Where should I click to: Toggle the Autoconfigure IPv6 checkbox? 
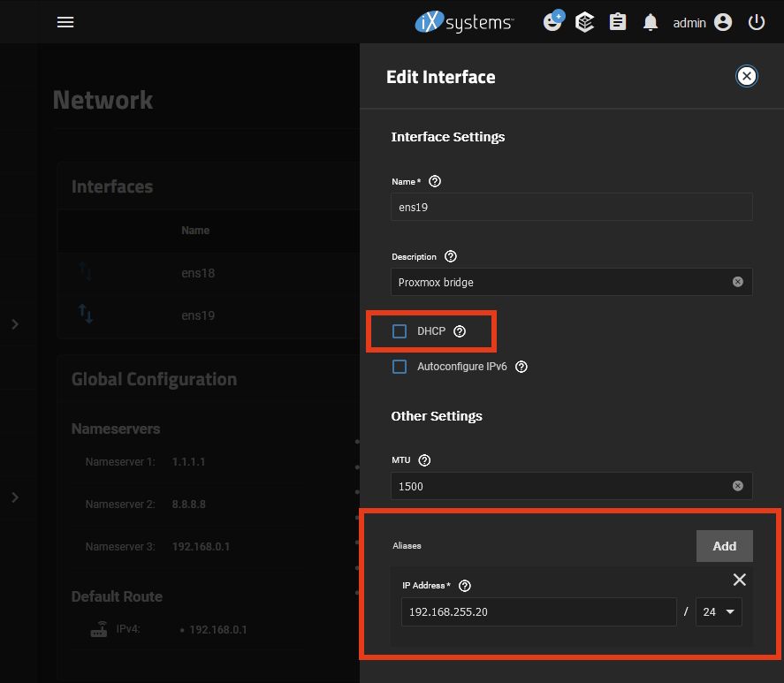(400, 367)
